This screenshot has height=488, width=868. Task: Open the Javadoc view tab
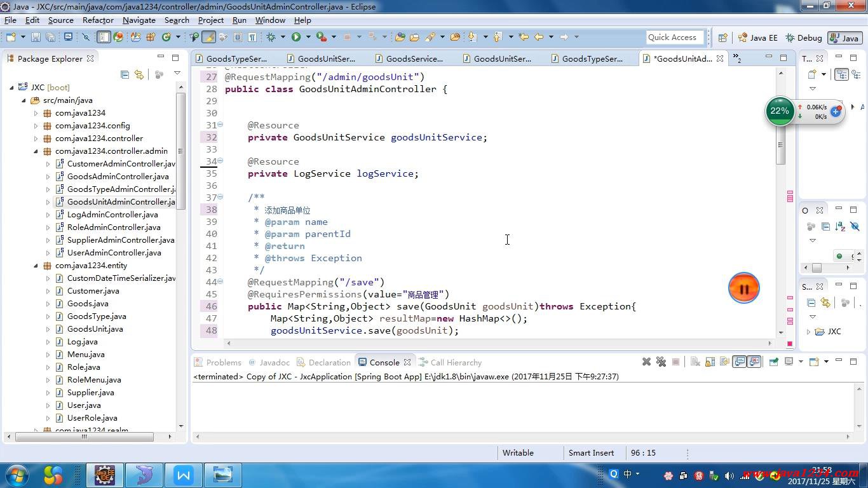[x=269, y=362]
